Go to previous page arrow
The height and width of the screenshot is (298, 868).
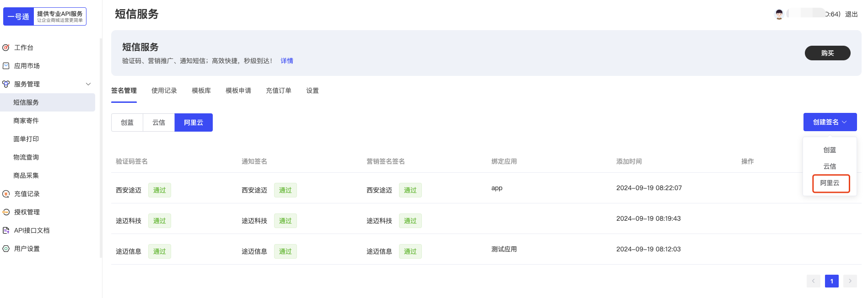814,281
